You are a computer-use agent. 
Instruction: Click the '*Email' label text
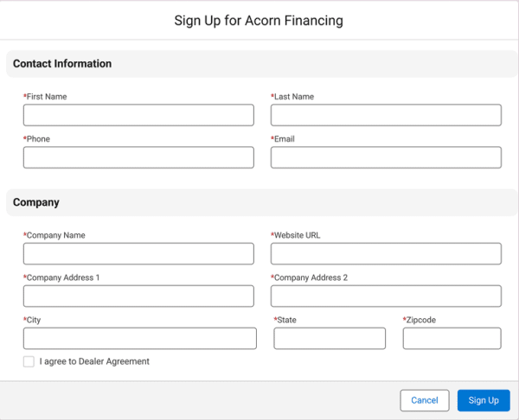pos(284,139)
